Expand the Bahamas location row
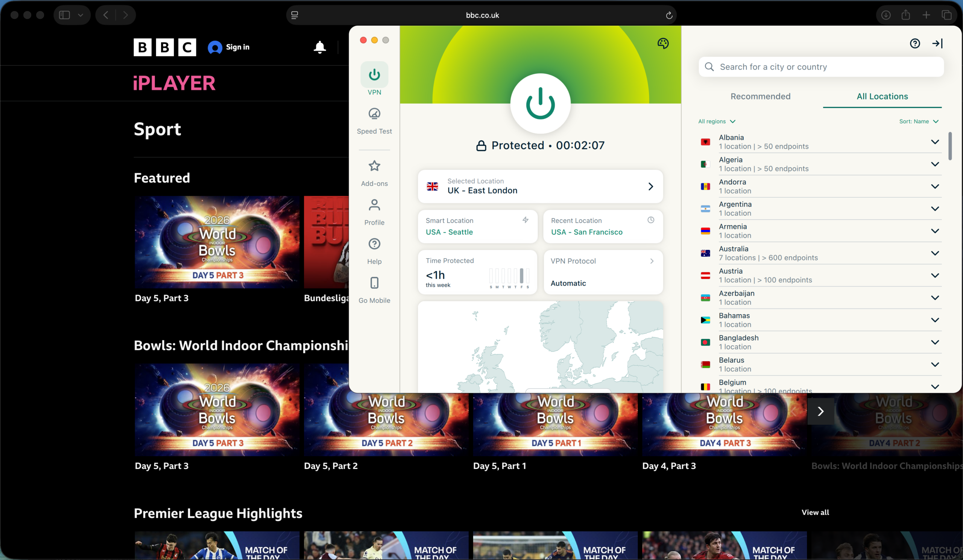The height and width of the screenshot is (560, 963). pos(935,320)
